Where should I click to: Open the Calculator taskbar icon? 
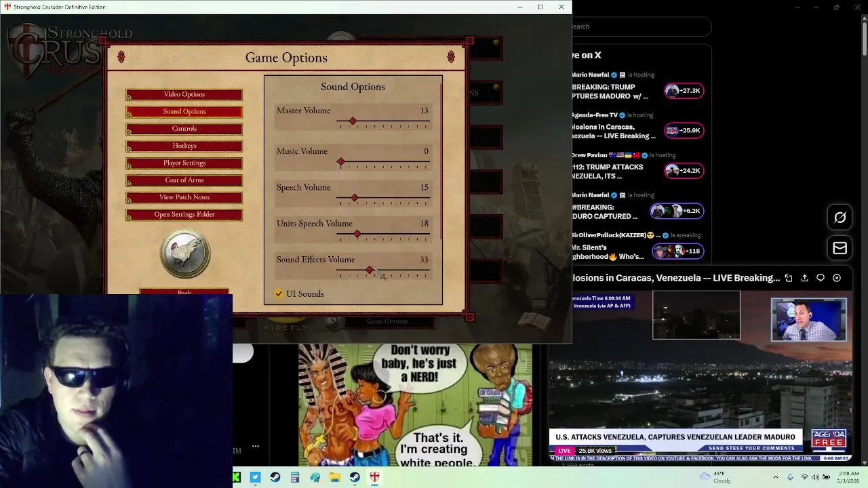tap(295, 478)
